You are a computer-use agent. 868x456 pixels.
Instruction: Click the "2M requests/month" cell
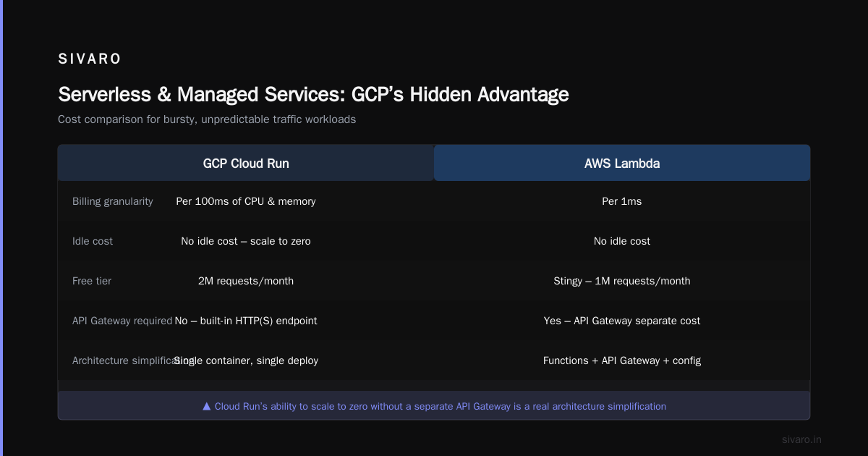point(246,281)
